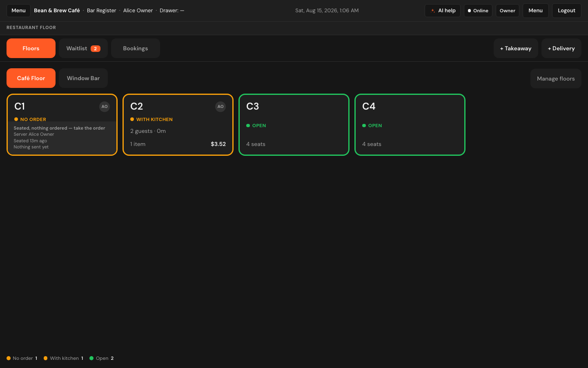Image resolution: width=588 pixels, height=368 pixels.
Task: Select the Café Floor tab
Action: pos(31,78)
